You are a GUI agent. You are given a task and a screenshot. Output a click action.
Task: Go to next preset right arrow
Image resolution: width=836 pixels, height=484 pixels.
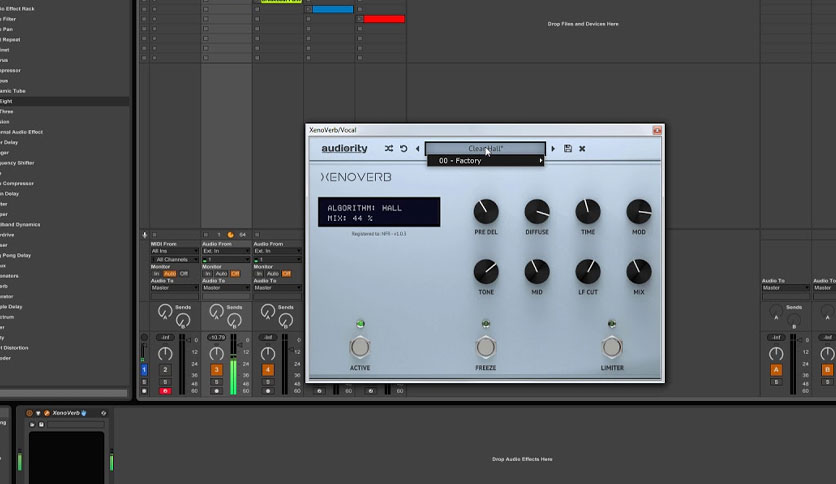pos(553,149)
